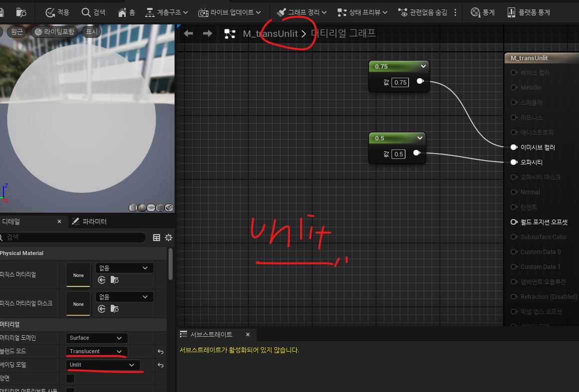
Task: Click the 원근 (Perspective) viewport button
Action: pyautogui.click(x=16, y=32)
